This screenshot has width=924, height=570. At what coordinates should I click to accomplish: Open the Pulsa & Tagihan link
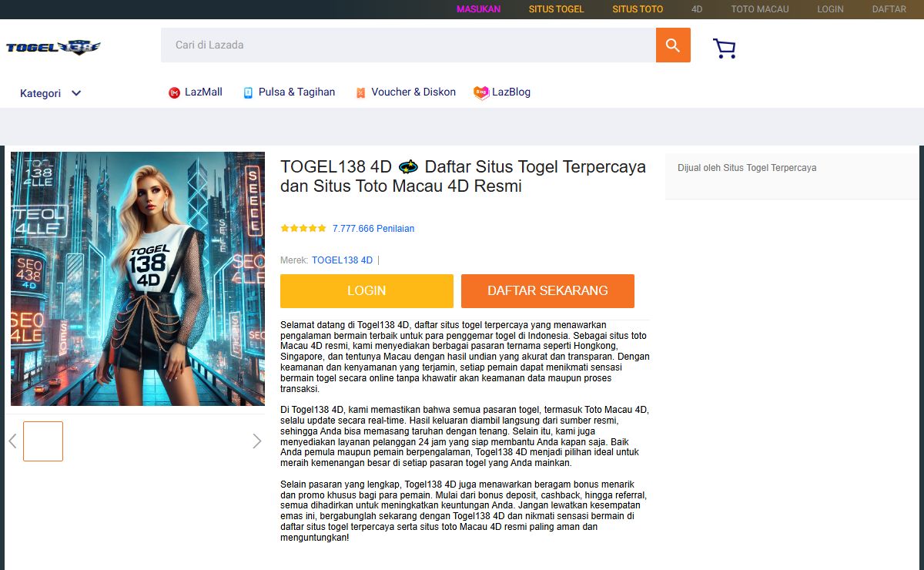pos(296,92)
